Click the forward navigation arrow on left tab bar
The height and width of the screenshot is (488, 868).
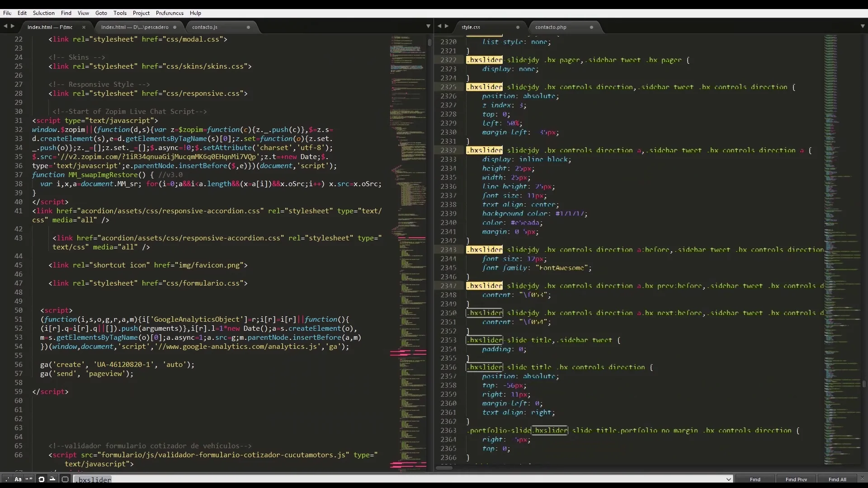[x=12, y=26]
